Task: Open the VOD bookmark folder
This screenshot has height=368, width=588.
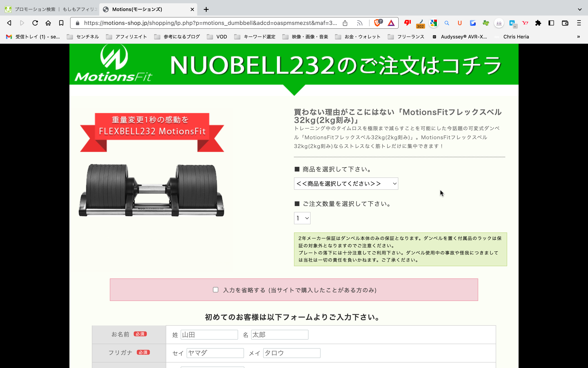Action: pos(217,37)
